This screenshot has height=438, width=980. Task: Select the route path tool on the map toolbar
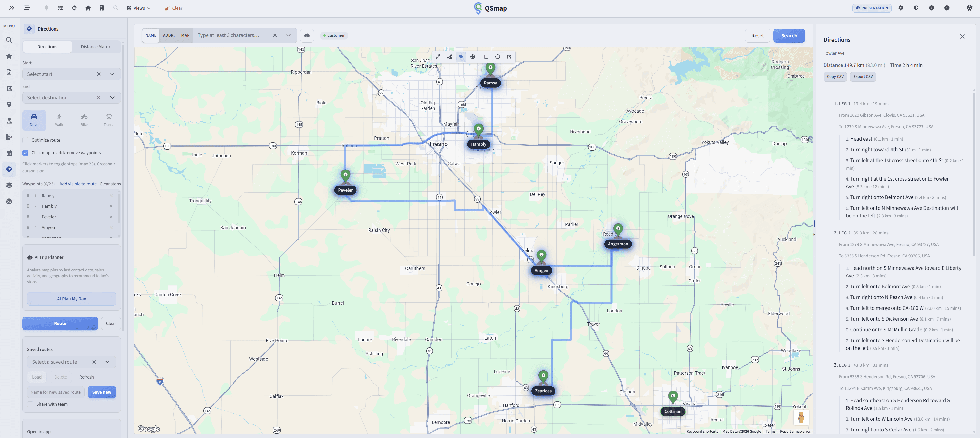point(449,57)
